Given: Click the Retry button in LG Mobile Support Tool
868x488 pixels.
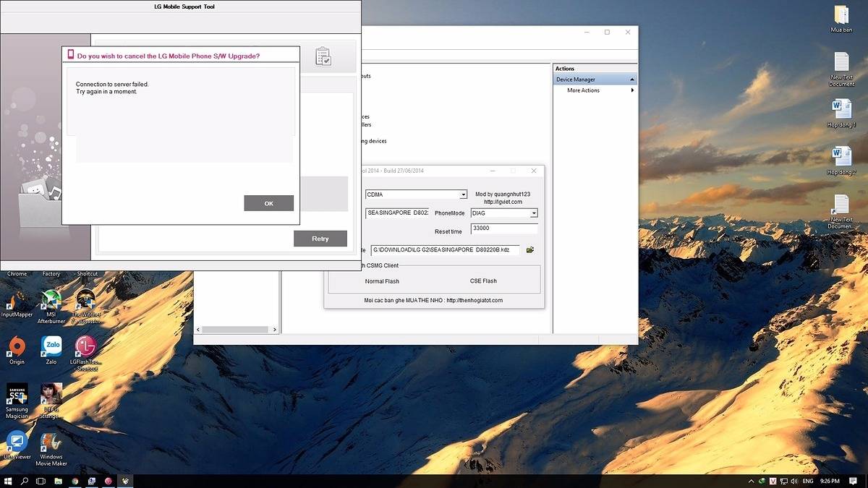Looking at the screenshot, I should pos(320,239).
